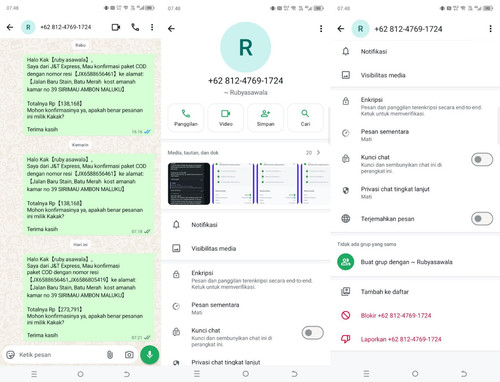Tap the Simpan contact button
This screenshot has width=500, height=382.
pos(265,118)
